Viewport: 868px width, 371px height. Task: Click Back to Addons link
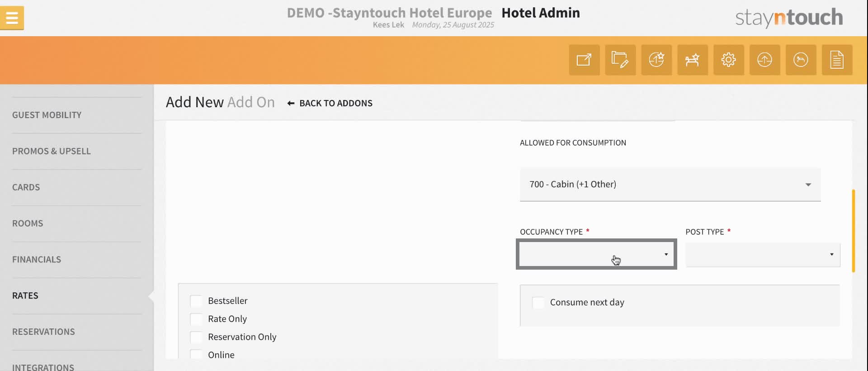336,103
